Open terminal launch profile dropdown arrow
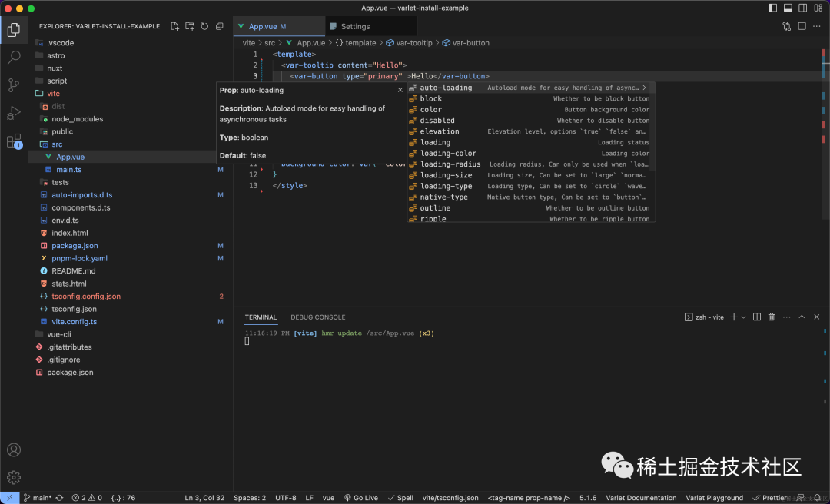The width and height of the screenshot is (830, 504). click(744, 317)
